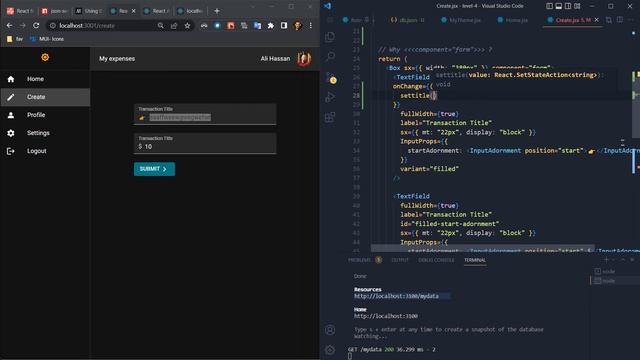The width and height of the screenshot is (640, 360).
Task: Toggle primary sidebar layout icon in VS Code
Action: pos(549,6)
